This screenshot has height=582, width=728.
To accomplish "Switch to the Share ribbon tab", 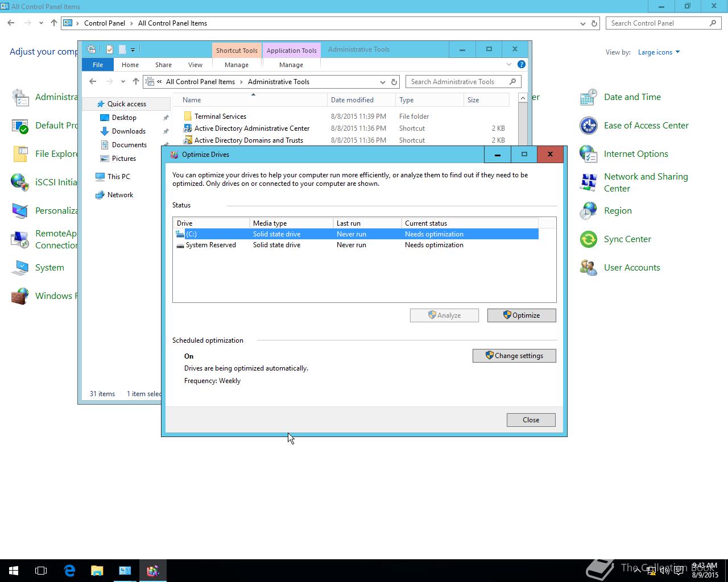I will [163, 65].
